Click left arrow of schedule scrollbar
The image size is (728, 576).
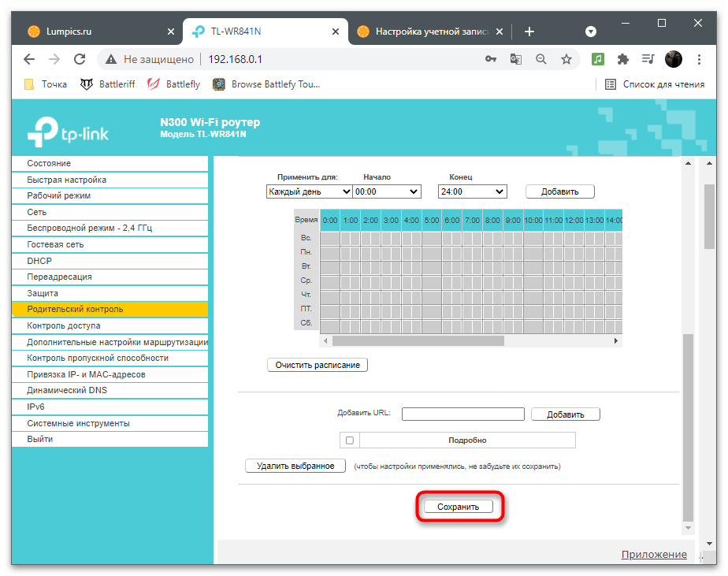pos(325,341)
